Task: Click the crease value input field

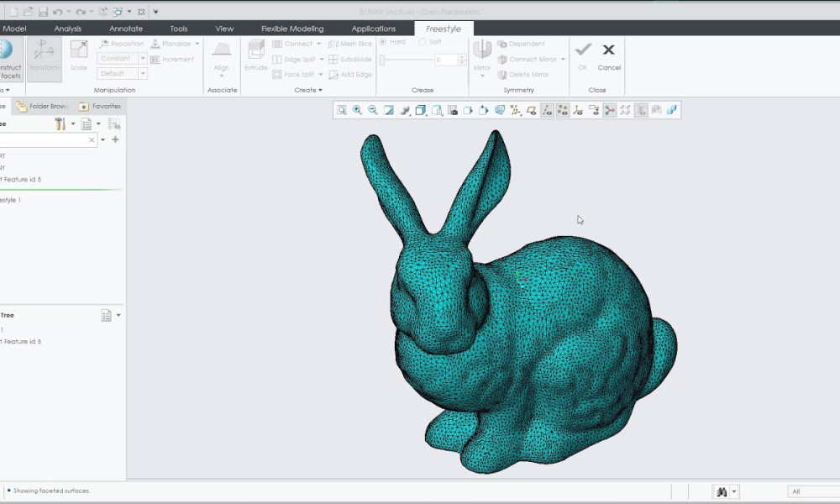Action: point(446,60)
